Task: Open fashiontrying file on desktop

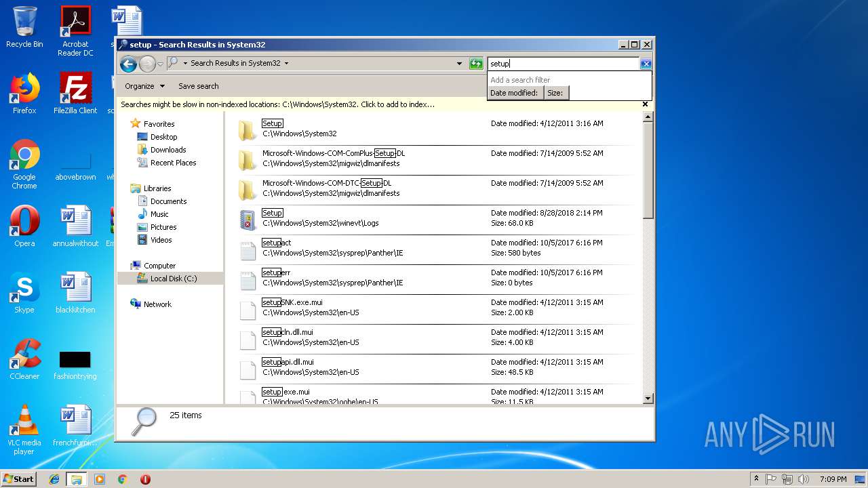Action: (x=75, y=365)
